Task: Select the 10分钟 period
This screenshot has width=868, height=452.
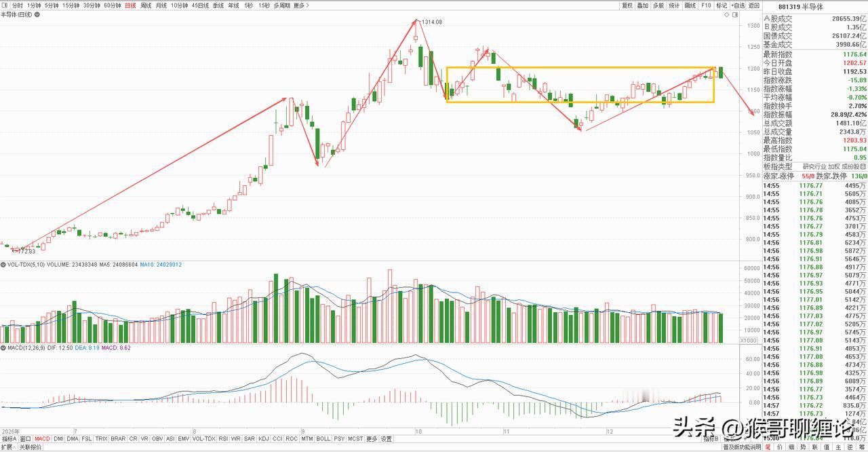Action: click(x=179, y=5)
